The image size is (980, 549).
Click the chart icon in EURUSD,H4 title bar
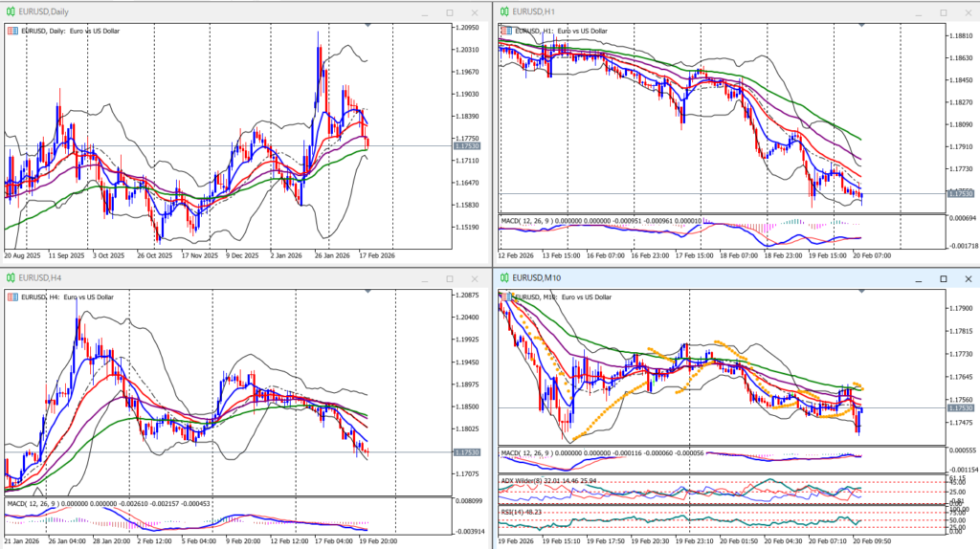tap(11, 278)
